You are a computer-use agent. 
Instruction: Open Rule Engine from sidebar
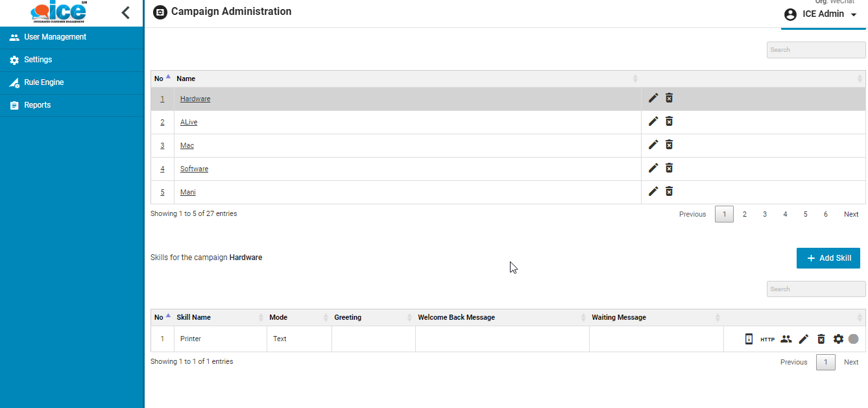coord(43,82)
